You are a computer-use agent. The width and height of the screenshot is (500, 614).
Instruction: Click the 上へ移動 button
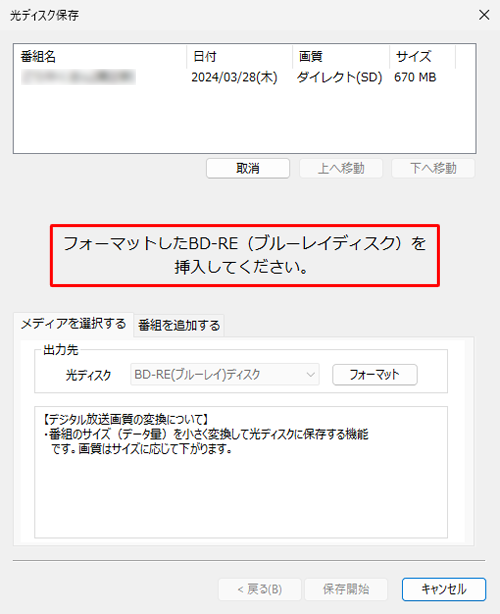[x=341, y=168]
